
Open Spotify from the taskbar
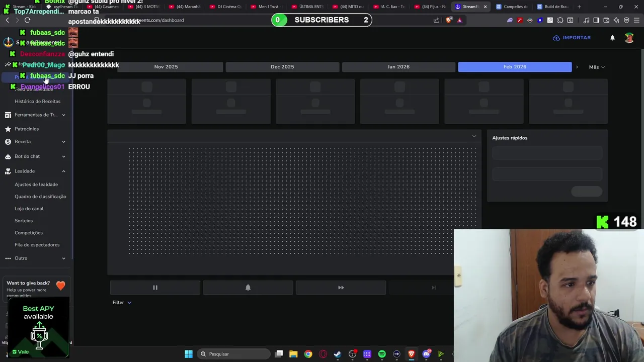click(382, 354)
